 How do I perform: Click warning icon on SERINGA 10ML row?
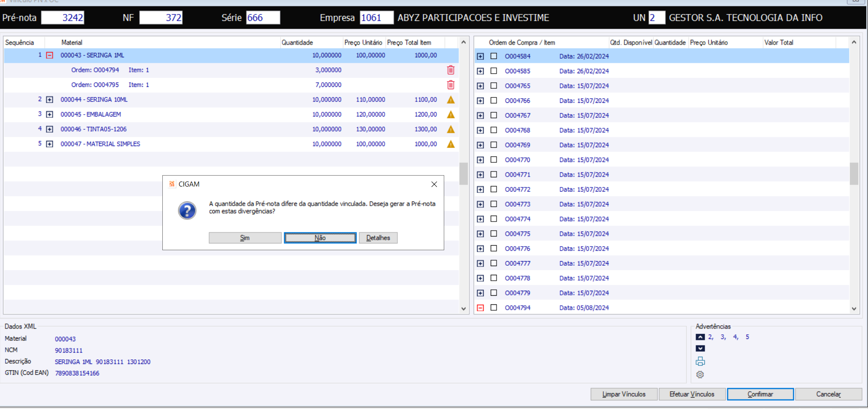[x=451, y=100]
